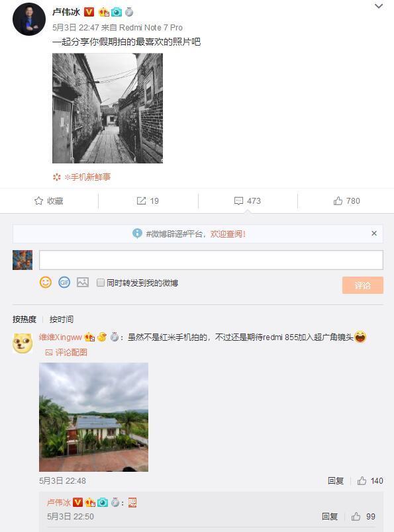394x532 pixels.
Task: Like 维维Xingww's comment with 140 likes
Action: 370,481
